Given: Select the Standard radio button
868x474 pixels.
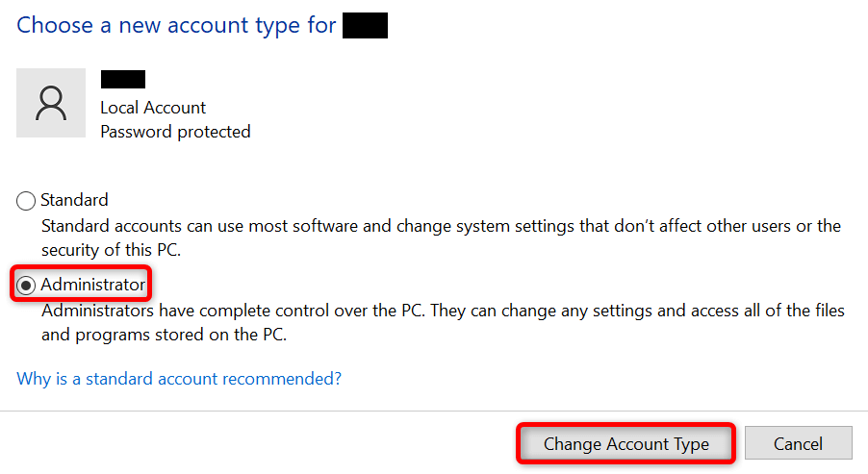Looking at the screenshot, I should tap(26, 201).
